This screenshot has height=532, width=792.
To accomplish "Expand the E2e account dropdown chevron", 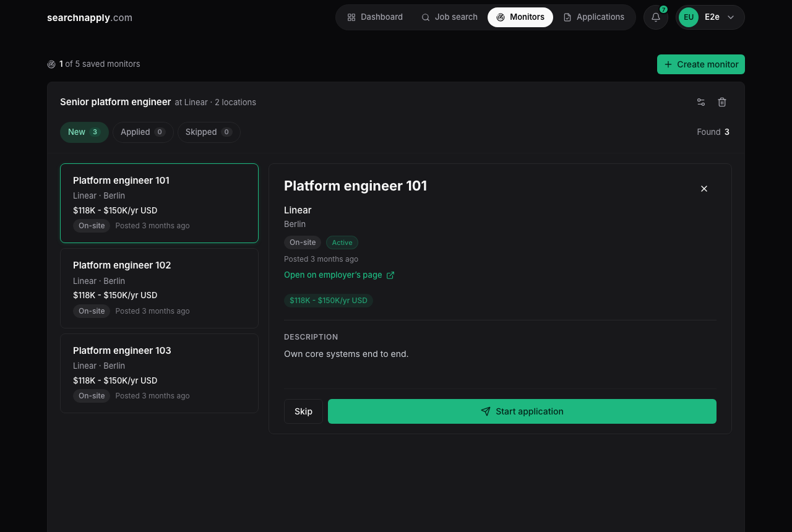I will (x=731, y=17).
